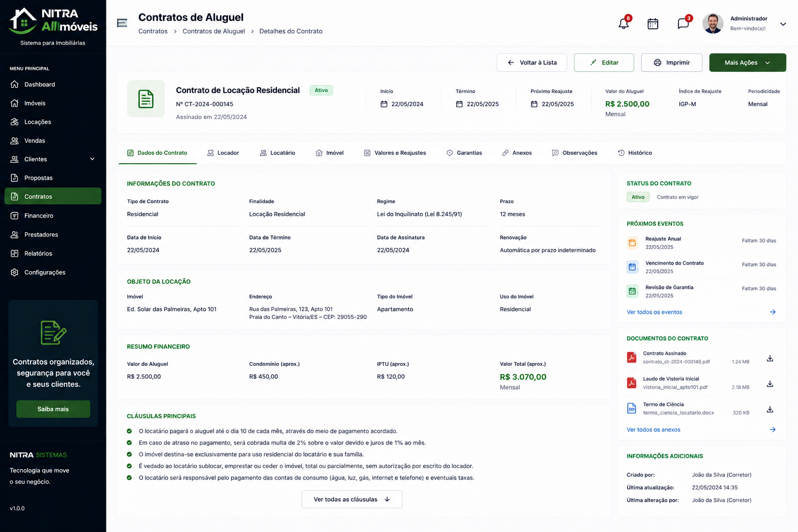
Task: Open Dashboard in the sidebar
Action: point(53,84)
